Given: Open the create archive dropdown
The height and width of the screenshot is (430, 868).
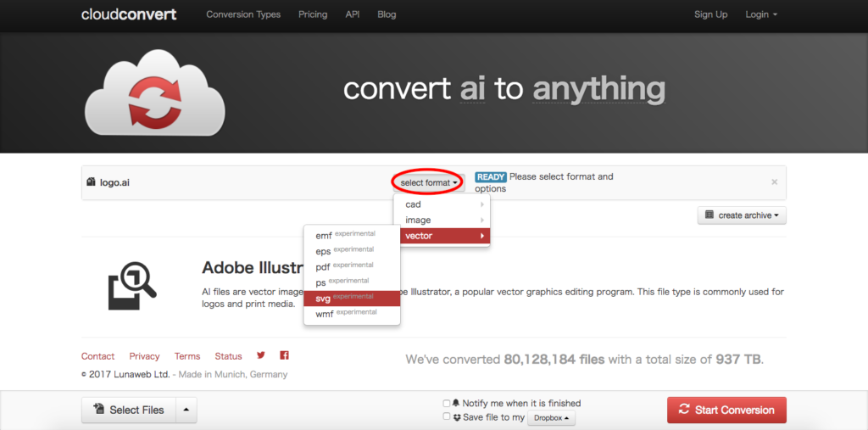Looking at the screenshot, I should [x=742, y=215].
